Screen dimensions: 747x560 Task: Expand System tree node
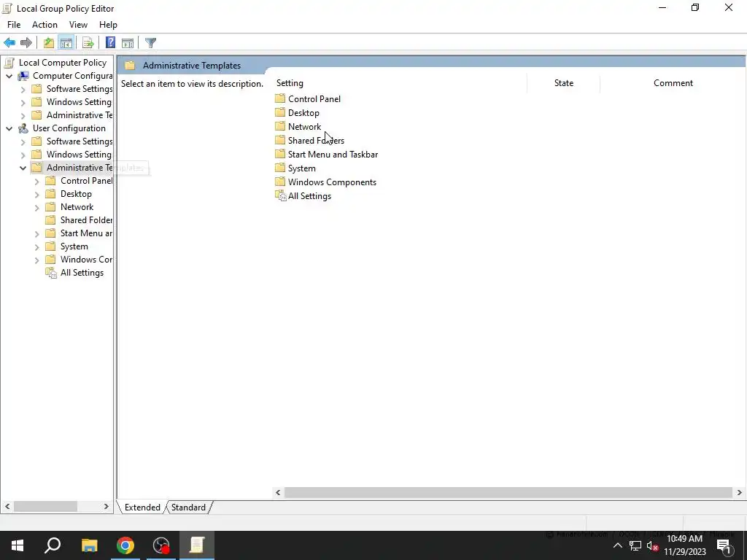click(36, 246)
